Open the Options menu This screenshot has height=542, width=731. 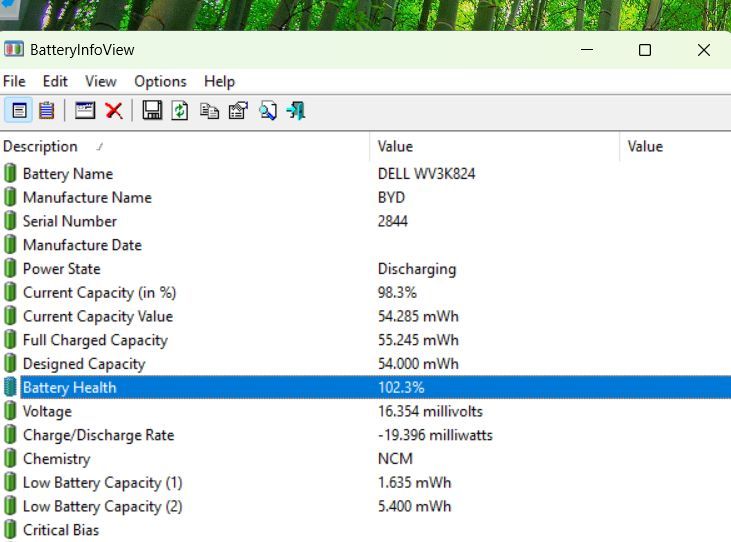[x=160, y=81]
